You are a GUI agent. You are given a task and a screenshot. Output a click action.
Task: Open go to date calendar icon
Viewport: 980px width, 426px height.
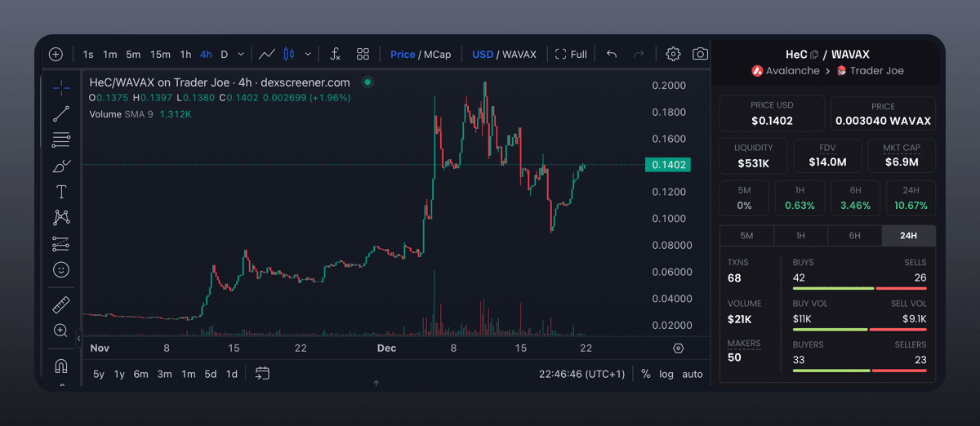[262, 374]
